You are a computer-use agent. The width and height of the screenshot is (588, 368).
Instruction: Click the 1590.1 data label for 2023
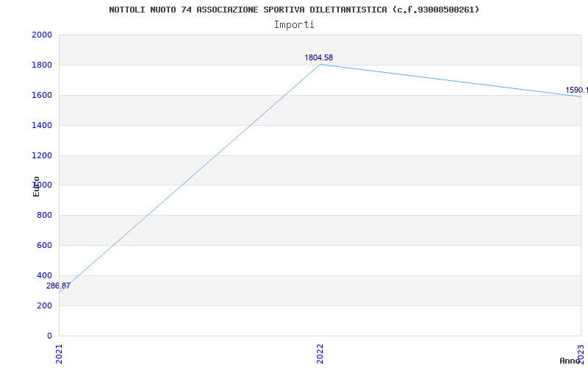[577, 90]
